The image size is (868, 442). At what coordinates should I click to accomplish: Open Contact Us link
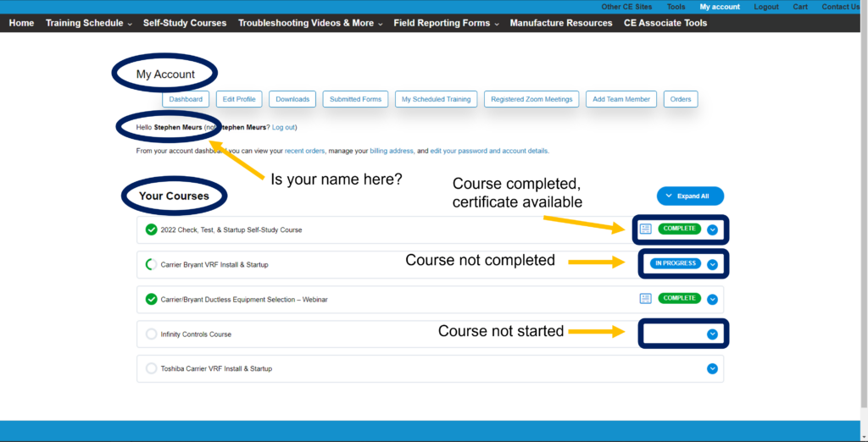[840, 7]
